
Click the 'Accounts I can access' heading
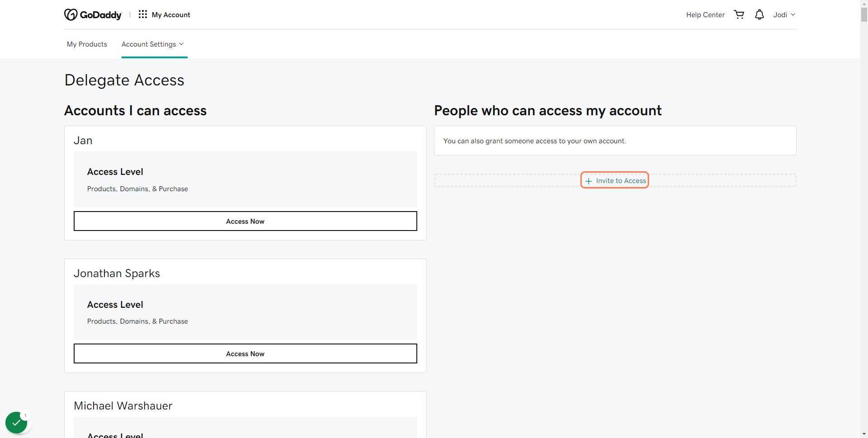tap(136, 111)
